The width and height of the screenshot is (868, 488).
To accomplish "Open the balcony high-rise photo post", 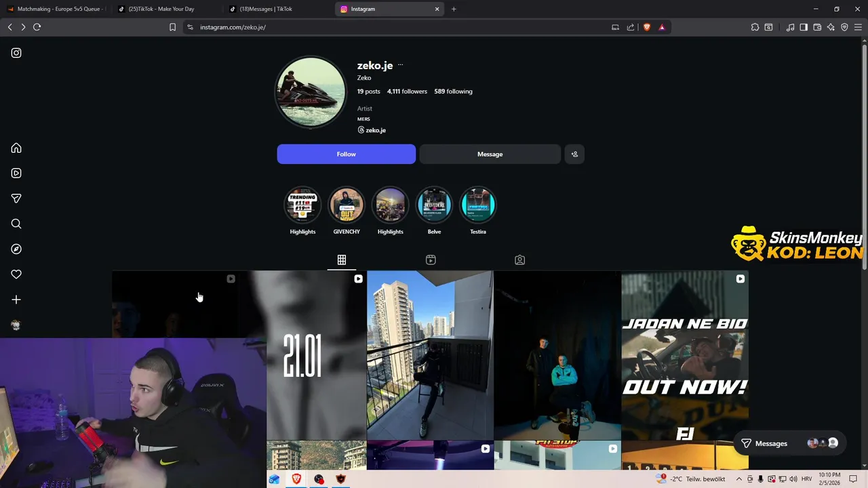I will pos(430,355).
